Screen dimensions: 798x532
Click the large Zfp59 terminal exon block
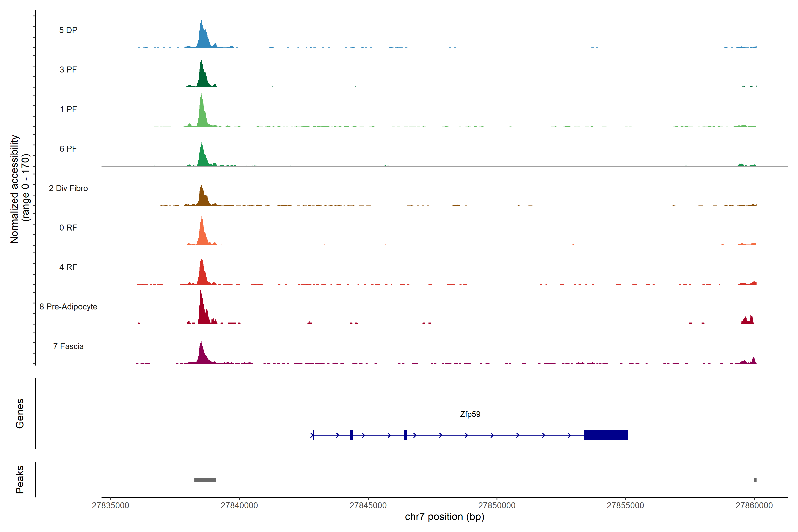(x=606, y=435)
